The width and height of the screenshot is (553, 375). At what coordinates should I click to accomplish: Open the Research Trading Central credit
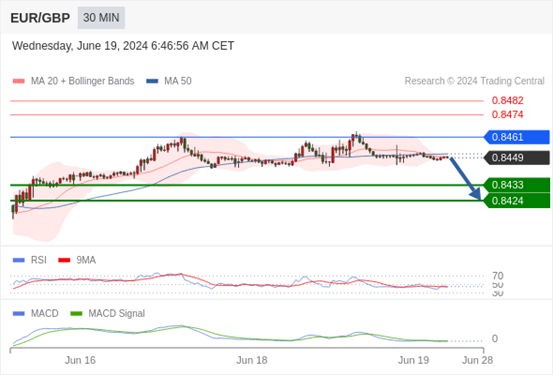474,81
